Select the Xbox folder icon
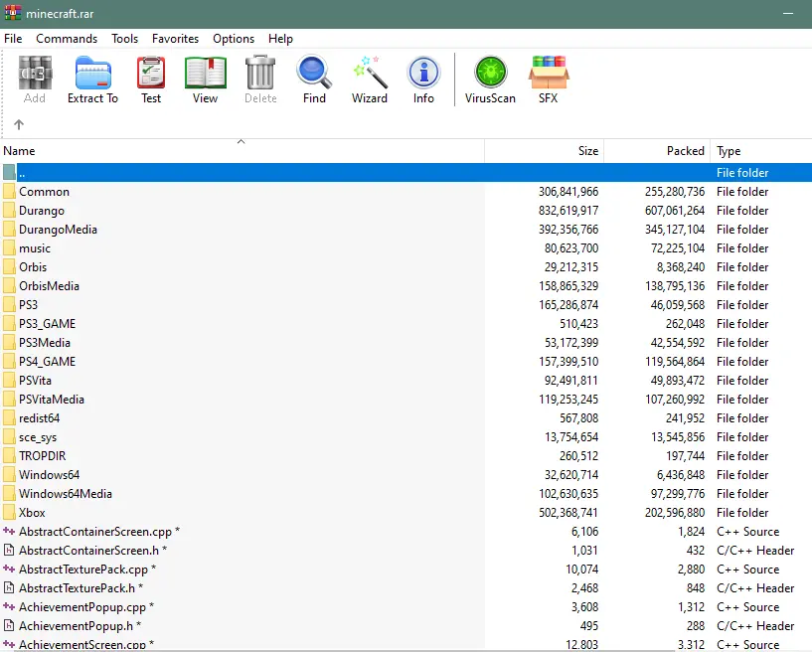 [9, 513]
